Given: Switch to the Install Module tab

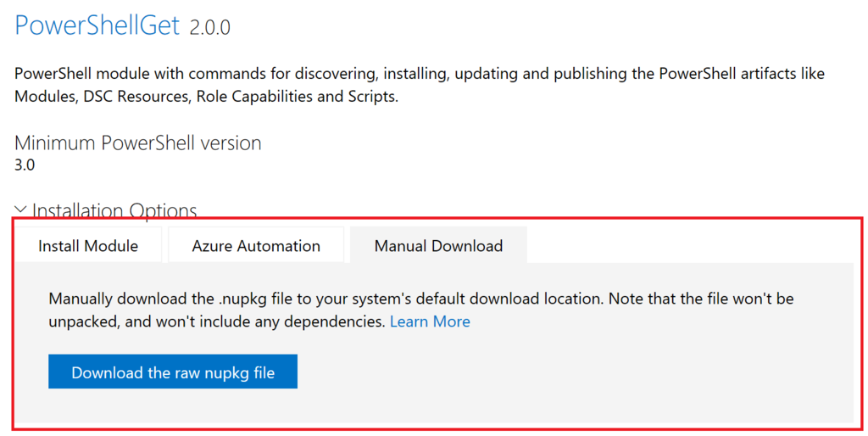Looking at the screenshot, I should [x=88, y=245].
